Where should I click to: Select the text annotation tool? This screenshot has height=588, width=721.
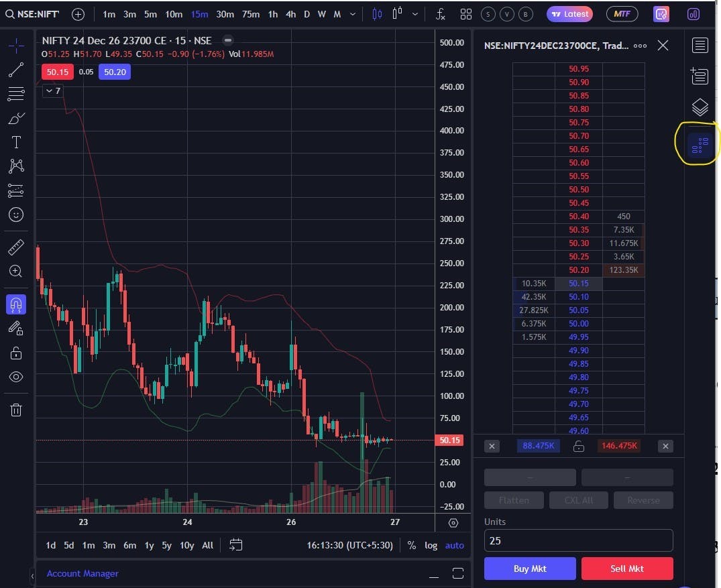click(16, 142)
